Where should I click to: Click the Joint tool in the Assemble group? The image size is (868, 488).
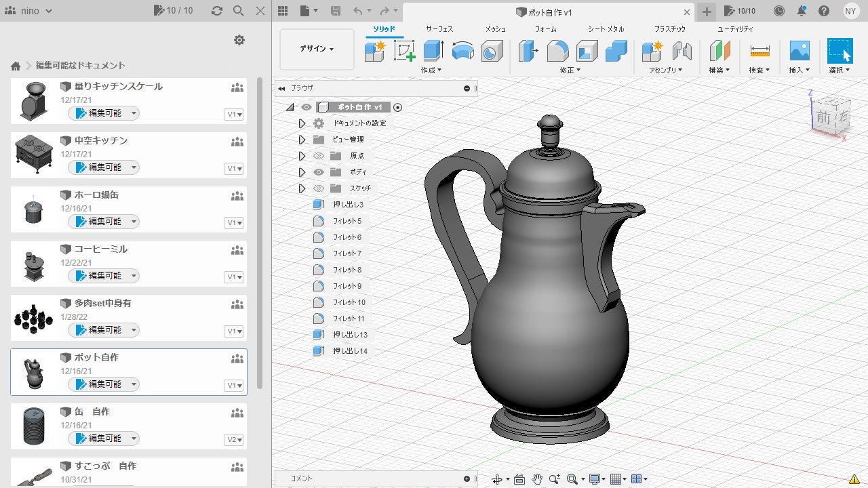682,51
